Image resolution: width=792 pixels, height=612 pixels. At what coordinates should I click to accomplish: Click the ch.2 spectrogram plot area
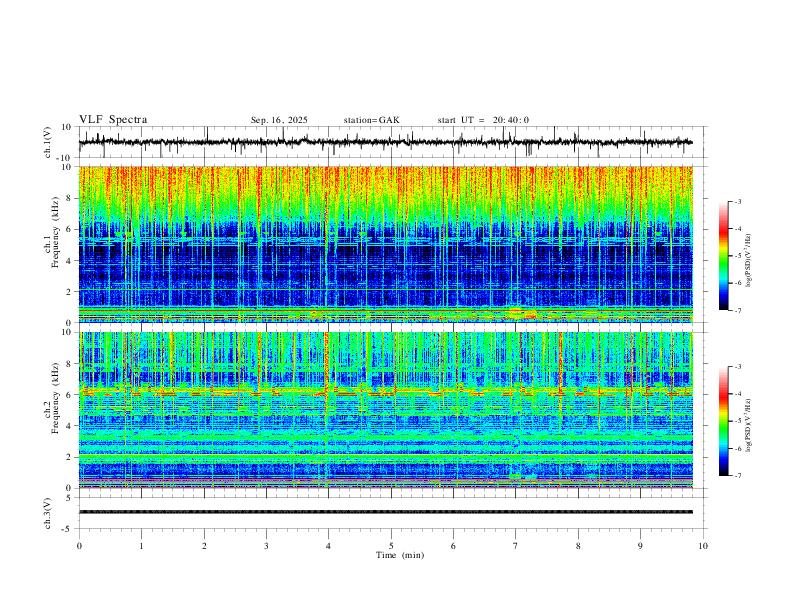click(385, 410)
